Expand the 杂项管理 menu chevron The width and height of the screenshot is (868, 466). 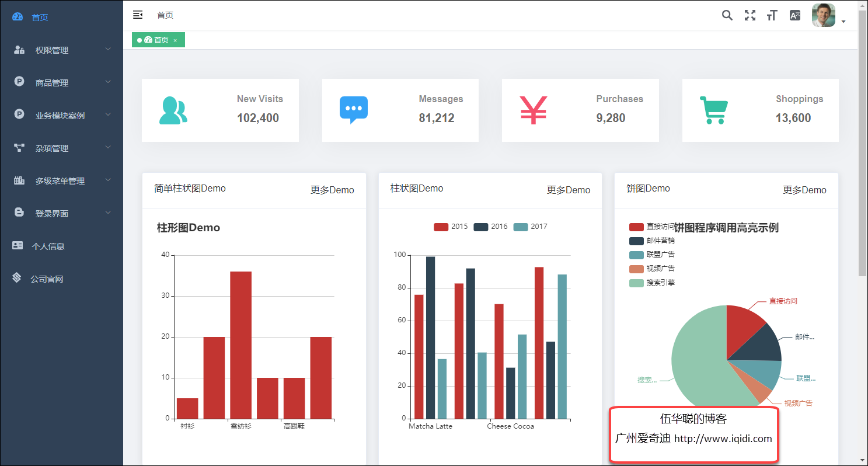coord(108,148)
